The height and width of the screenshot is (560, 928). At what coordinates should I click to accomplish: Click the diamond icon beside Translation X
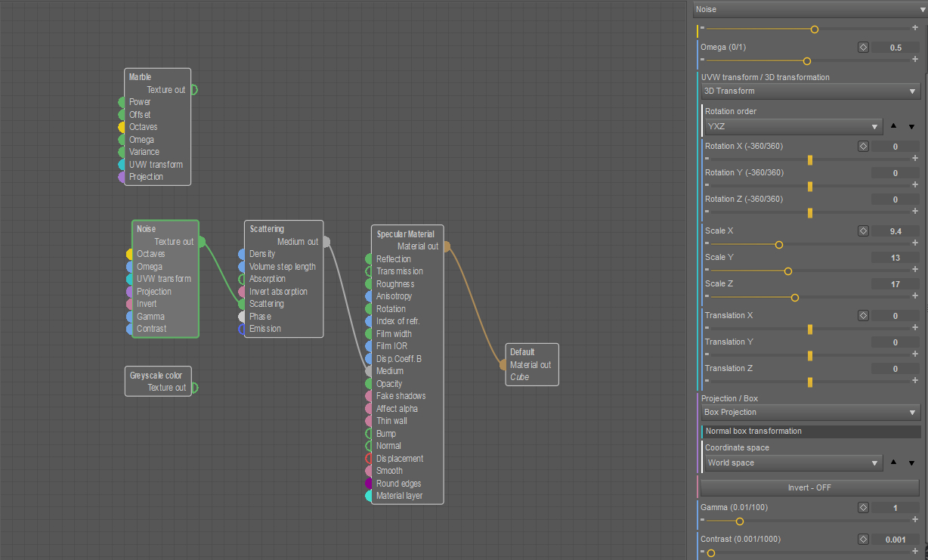point(863,316)
